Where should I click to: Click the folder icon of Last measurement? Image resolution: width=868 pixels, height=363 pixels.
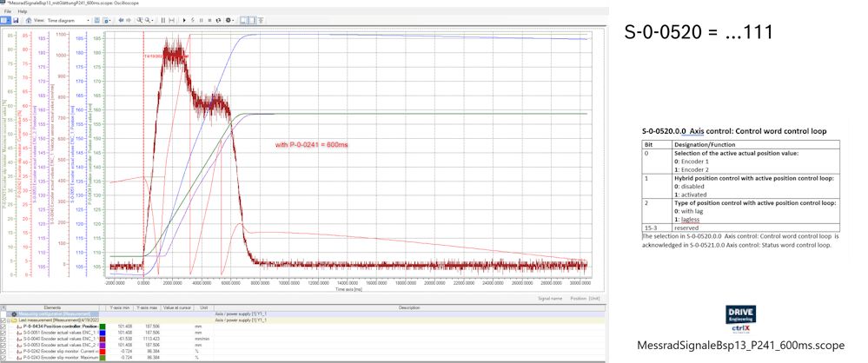[x=14, y=320]
